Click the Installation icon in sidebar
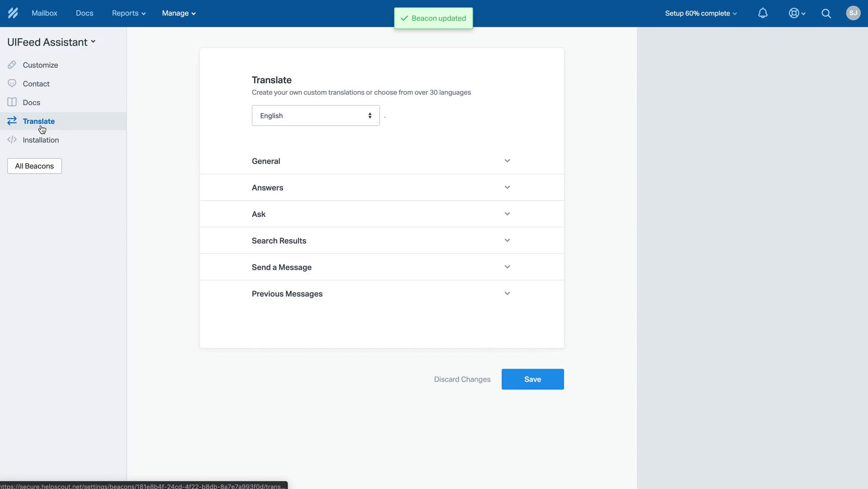 pos(11,140)
